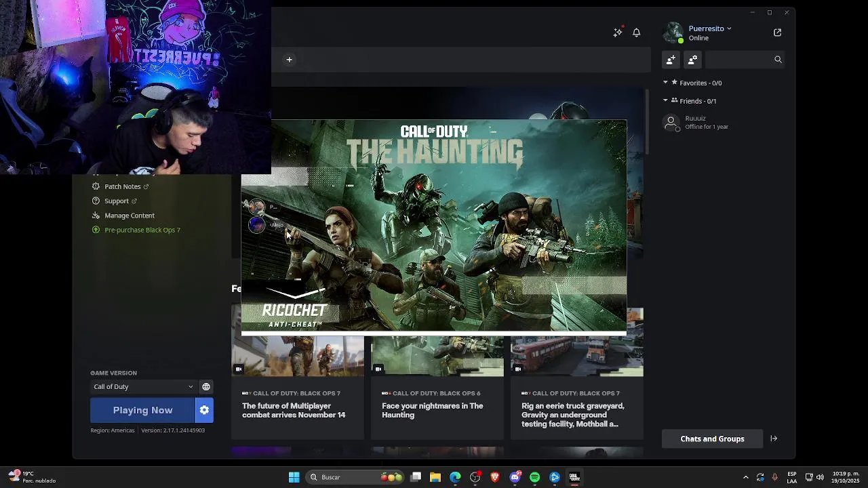
Task: Click the Add Friend icon button
Action: tap(671, 60)
